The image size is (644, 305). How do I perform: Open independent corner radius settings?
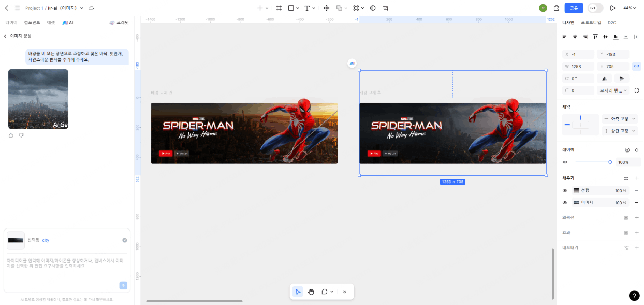coord(637,90)
